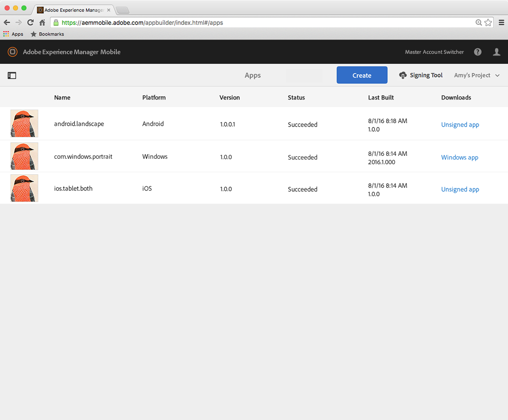The image size is (508, 420).
Task: Open the help question mark icon
Action: coord(478,52)
